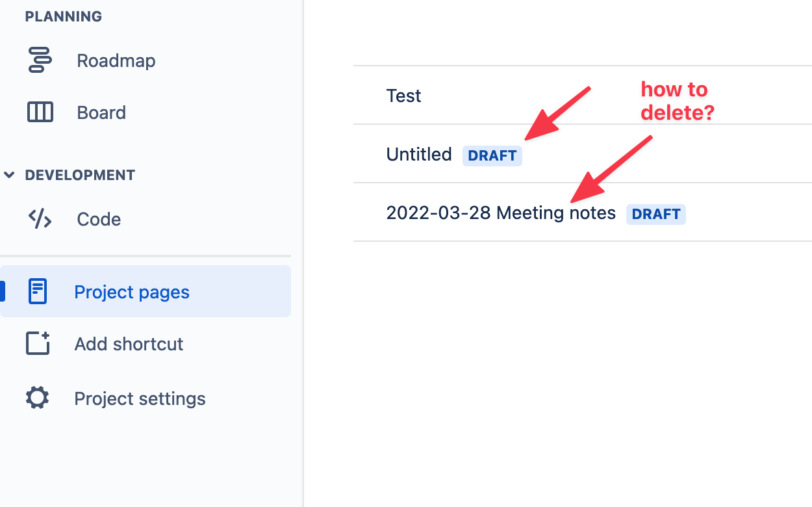812x507 pixels.
Task: Click the DRAFT badge beside Meeting notes
Action: pos(656,214)
